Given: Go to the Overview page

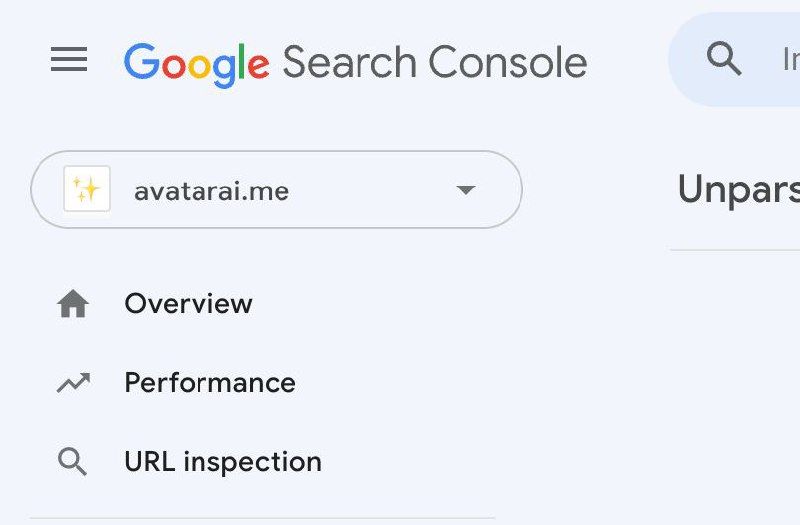Looking at the screenshot, I should pos(188,304).
